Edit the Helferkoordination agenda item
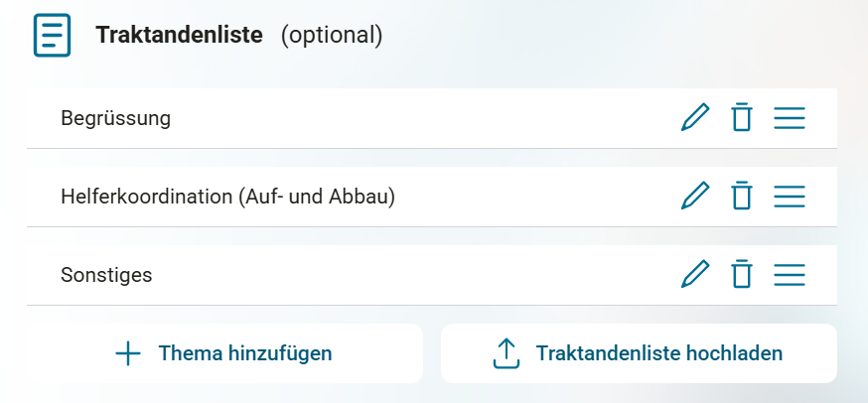Screen dimensions: 868x403 pyautogui.click(x=695, y=197)
